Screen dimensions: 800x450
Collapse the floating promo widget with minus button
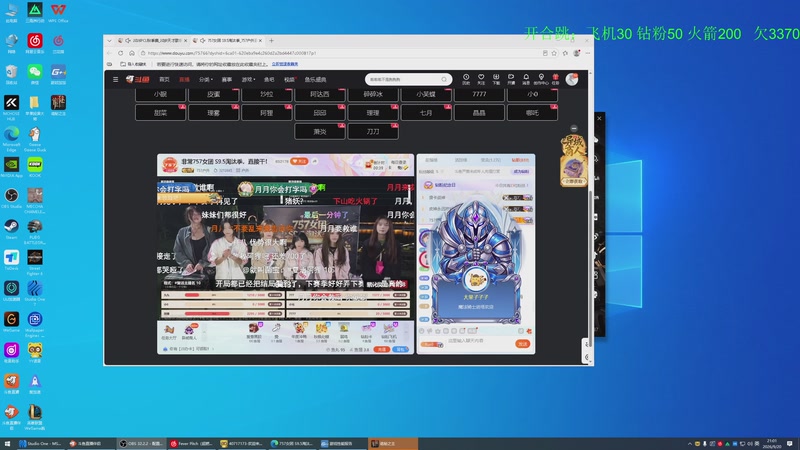pos(574,129)
